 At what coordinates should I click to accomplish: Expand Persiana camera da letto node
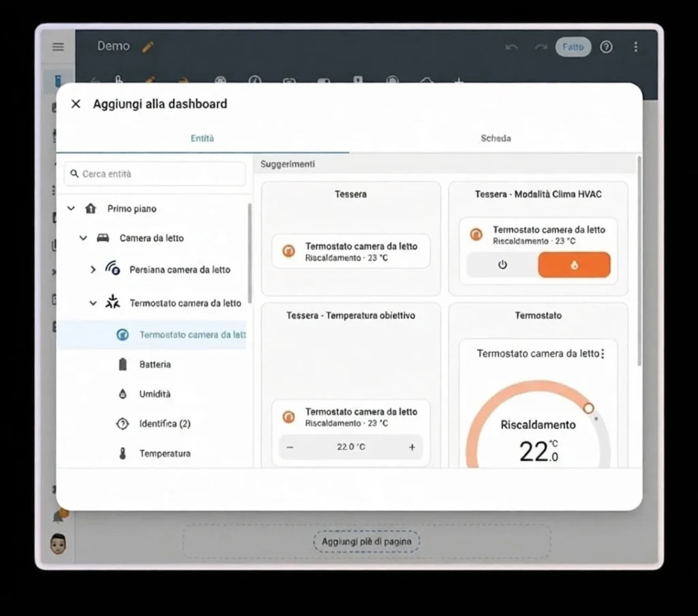pos(93,270)
